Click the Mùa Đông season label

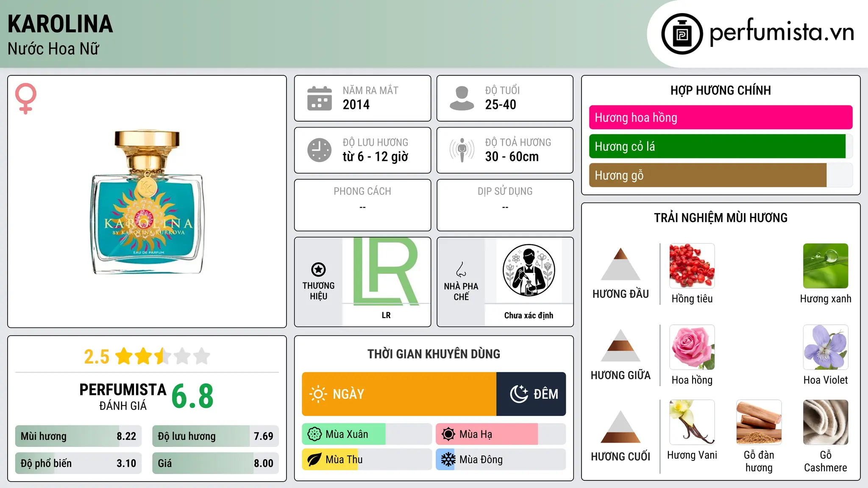(481, 460)
